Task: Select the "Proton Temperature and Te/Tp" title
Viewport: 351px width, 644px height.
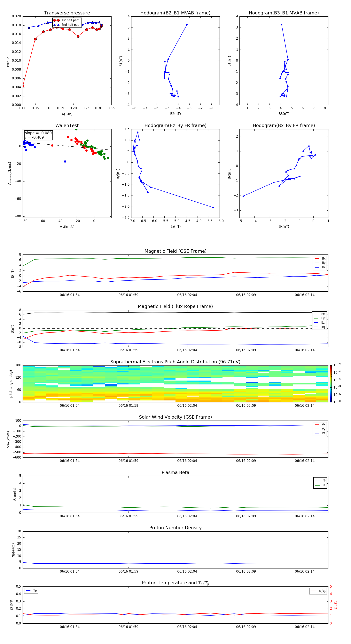Action: [x=175, y=583]
